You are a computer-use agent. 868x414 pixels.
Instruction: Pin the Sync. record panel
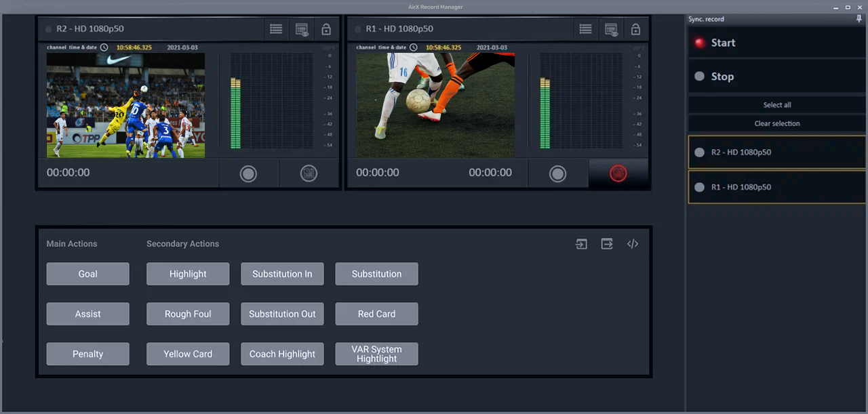(x=859, y=19)
